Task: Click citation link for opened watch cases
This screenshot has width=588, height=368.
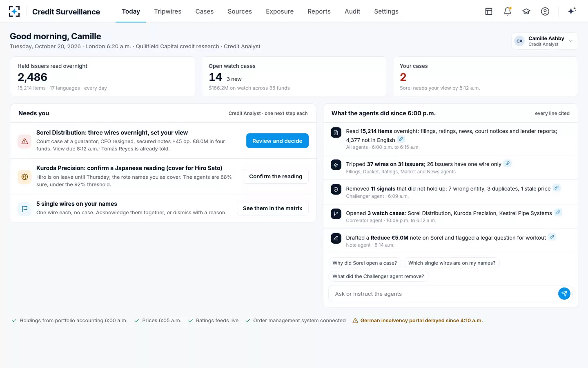Action: click(x=558, y=213)
